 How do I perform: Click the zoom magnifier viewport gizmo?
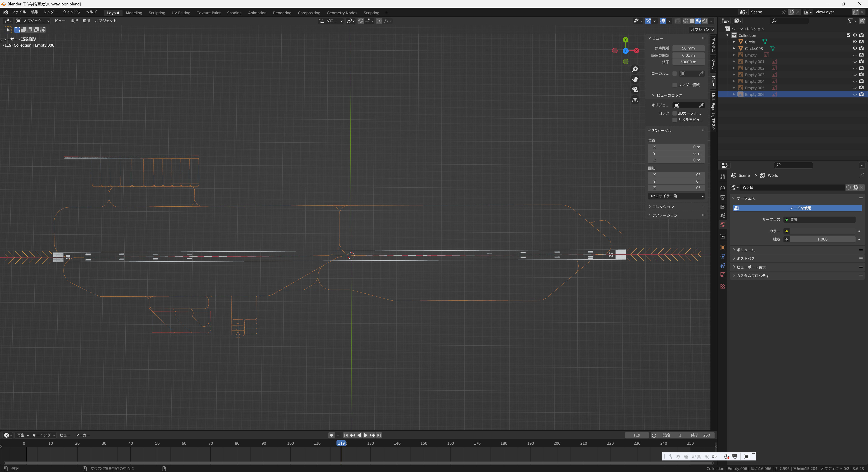635,69
